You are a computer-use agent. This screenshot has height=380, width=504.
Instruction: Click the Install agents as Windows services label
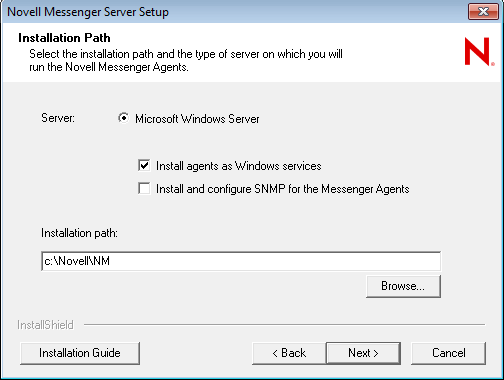pyautogui.click(x=239, y=166)
